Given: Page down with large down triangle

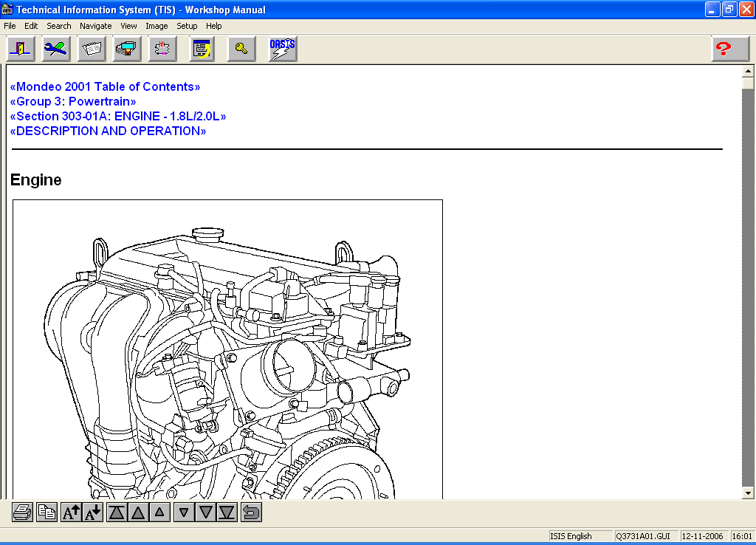Looking at the screenshot, I should click(205, 513).
